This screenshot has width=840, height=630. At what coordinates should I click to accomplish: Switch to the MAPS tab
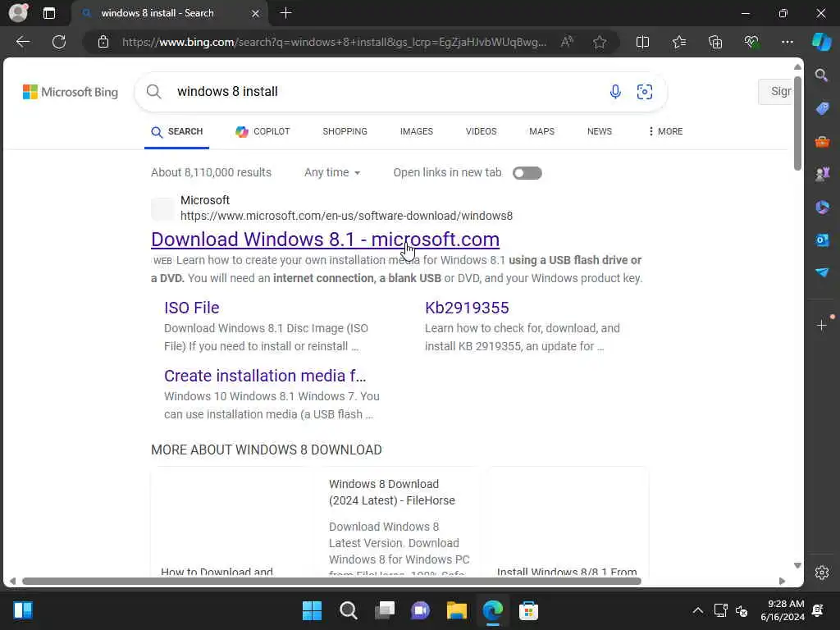point(541,131)
